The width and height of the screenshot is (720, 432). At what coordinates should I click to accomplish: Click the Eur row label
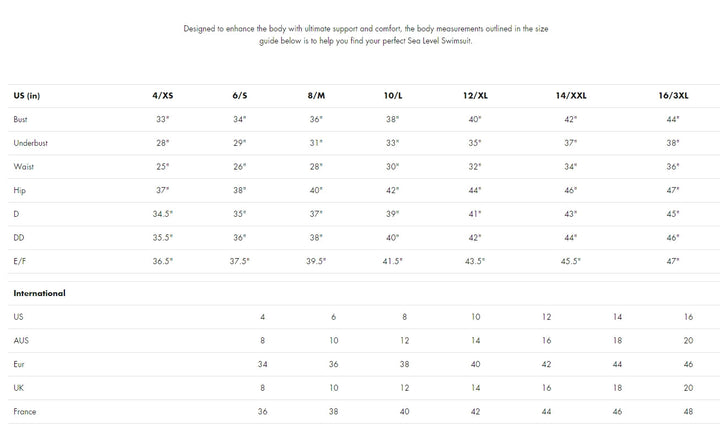20,364
